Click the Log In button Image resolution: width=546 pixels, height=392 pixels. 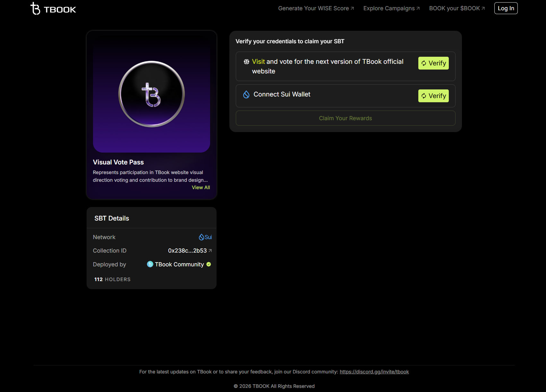tap(506, 8)
